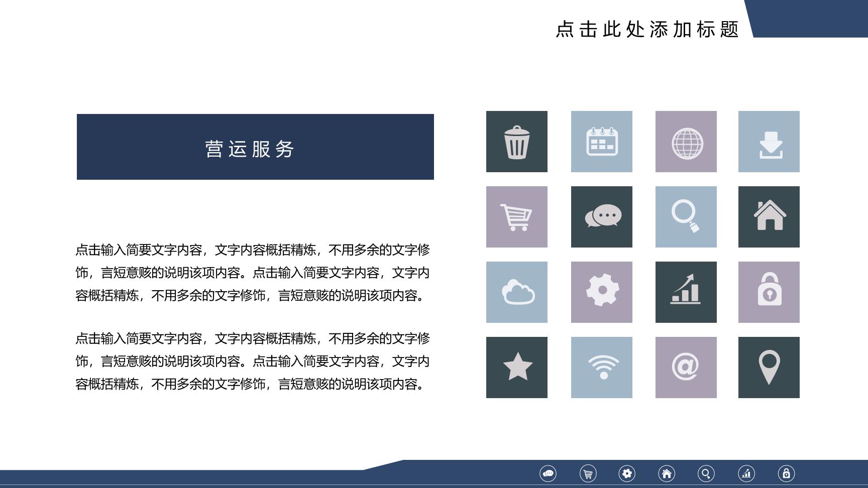
Task: Select the large chat bubbles tile
Action: point(602,217)
